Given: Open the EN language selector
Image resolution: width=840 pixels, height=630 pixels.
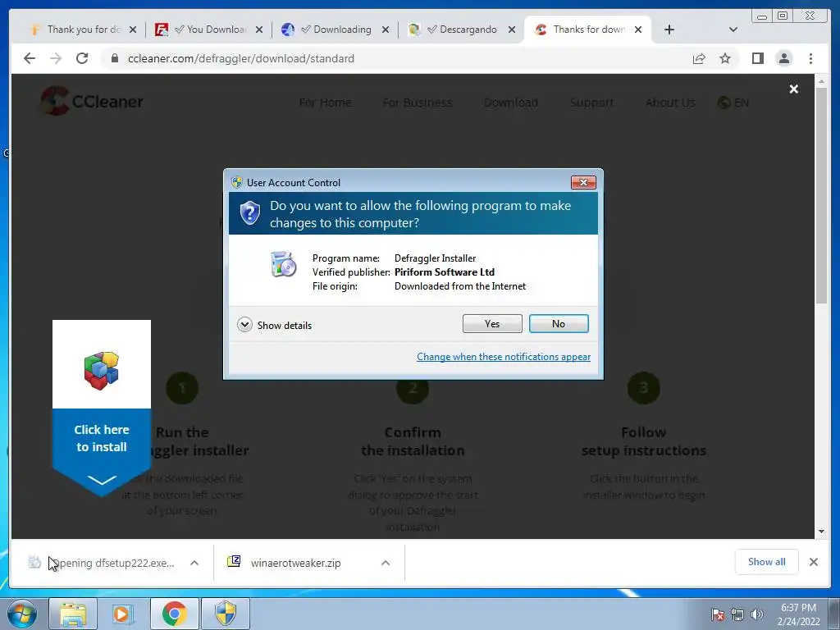Looking at the screenshot, I should click(x=733, y=103).
